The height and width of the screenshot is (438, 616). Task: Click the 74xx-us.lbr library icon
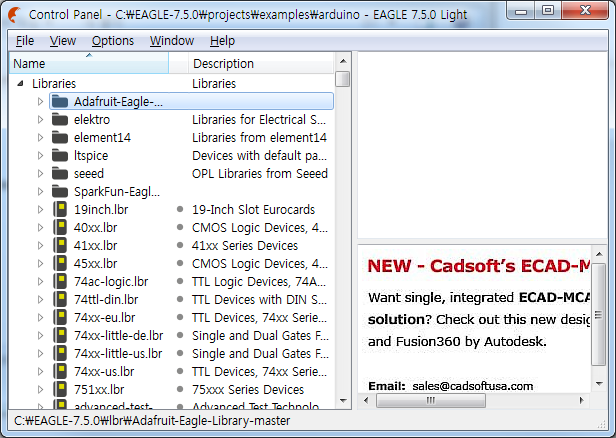60,371
